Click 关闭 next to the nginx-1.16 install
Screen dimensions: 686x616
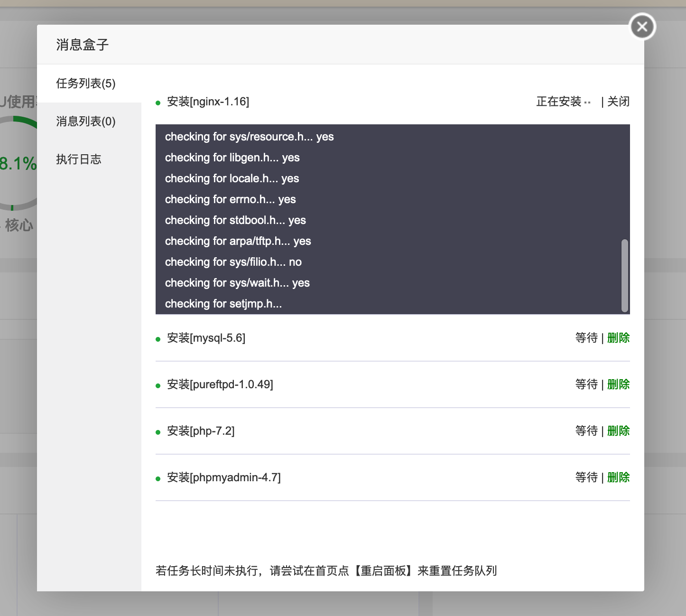pos(618,102)
